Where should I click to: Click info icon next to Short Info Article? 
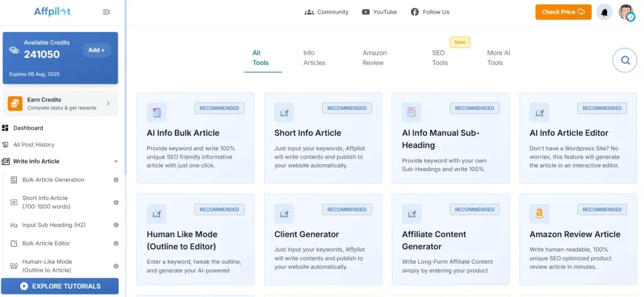click(116, 203)
